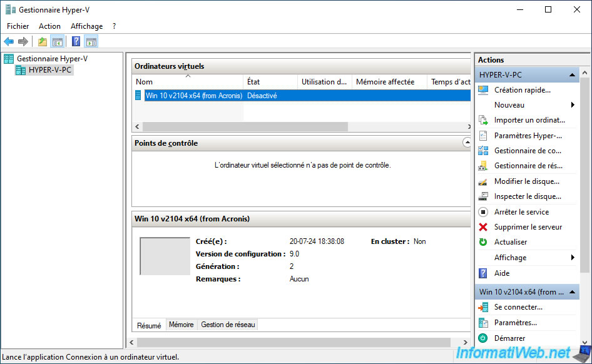Click the creation date 20-07-24 18:38:08

point(317,241)
